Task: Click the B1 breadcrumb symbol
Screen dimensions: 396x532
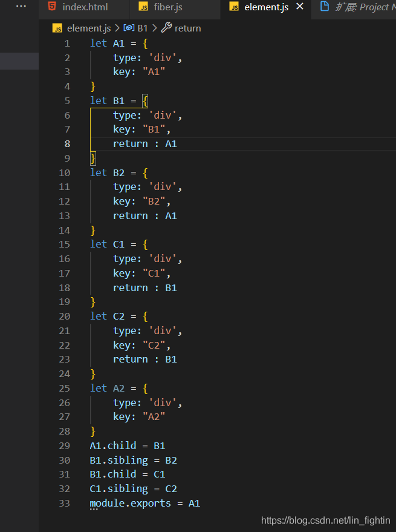Action: tap(143, 28)
